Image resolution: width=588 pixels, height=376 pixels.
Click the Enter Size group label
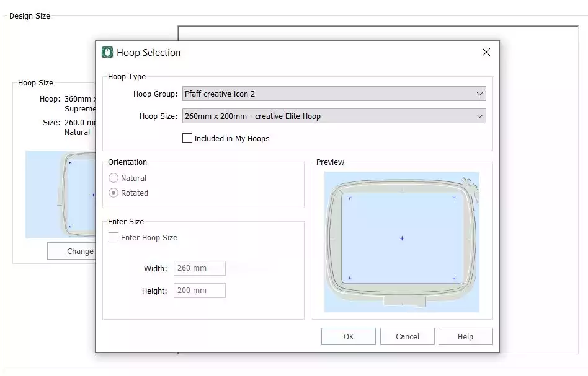coord(126,222)
